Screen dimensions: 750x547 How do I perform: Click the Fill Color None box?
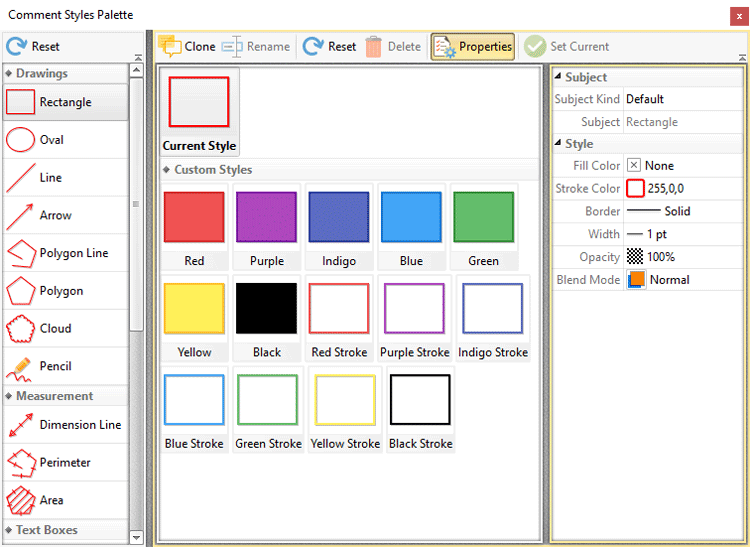[634, 166]
